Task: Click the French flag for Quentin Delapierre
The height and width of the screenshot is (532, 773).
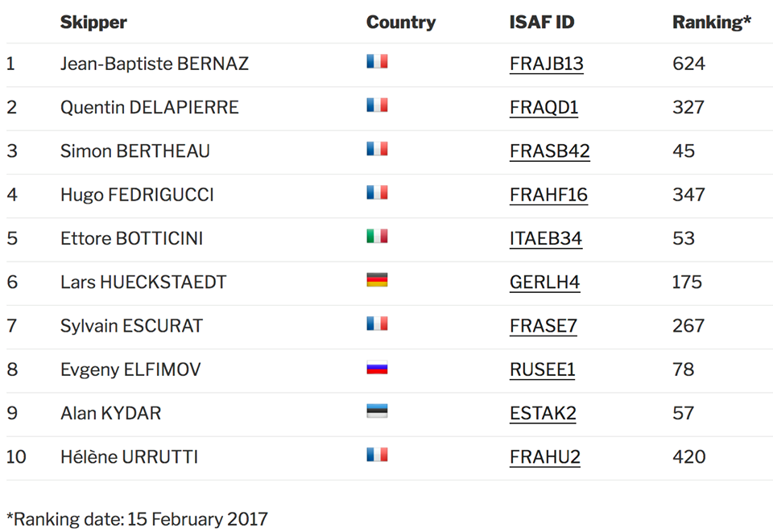Action: (377, 105)
